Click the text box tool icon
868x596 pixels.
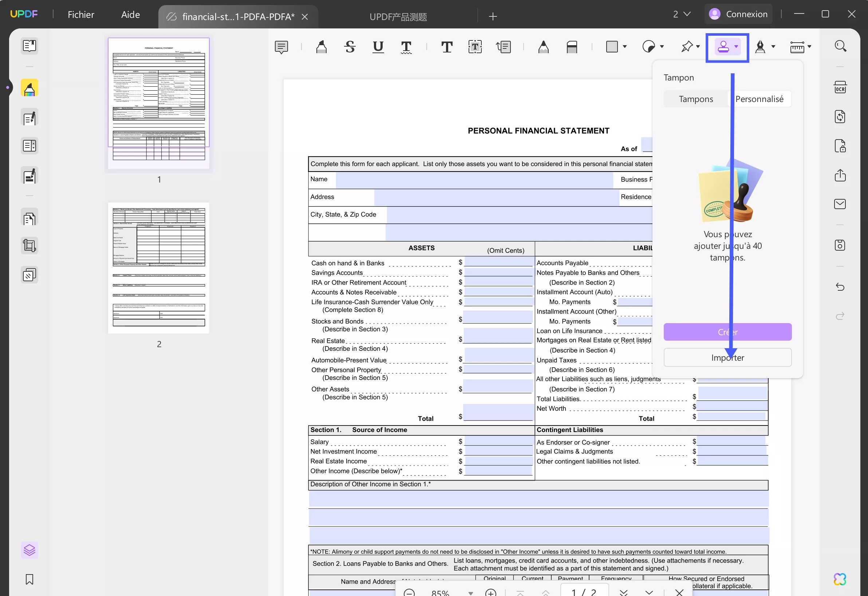pos(475,47)
